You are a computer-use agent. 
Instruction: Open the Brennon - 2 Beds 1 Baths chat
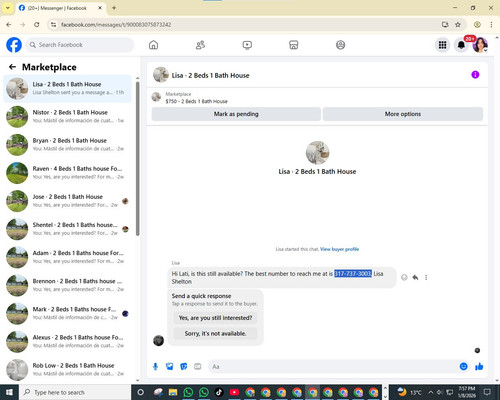pyautogui.click(x=67, y=285)
